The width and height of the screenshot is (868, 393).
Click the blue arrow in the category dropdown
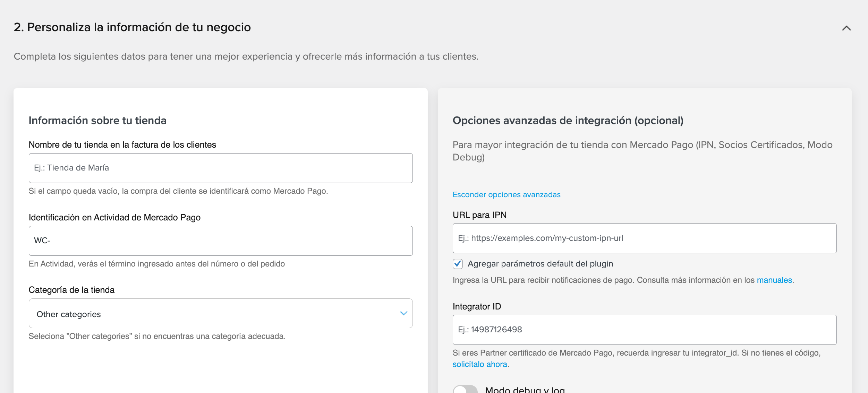tap(403, 313)
